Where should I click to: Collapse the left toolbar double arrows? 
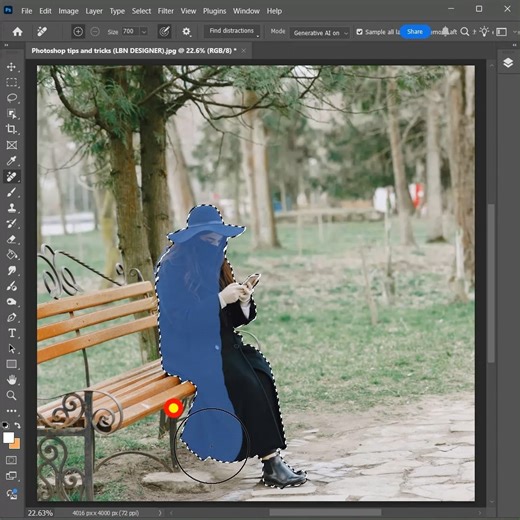click(6, 45)
